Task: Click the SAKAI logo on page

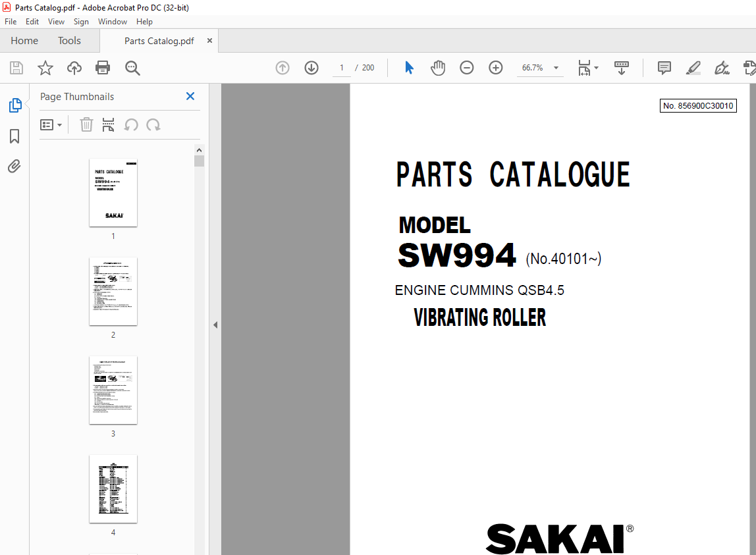Action: coord(559,539)
